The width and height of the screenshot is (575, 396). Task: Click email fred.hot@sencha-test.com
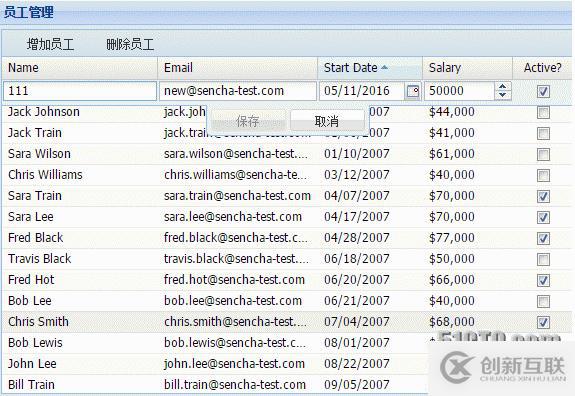point(234,280)
